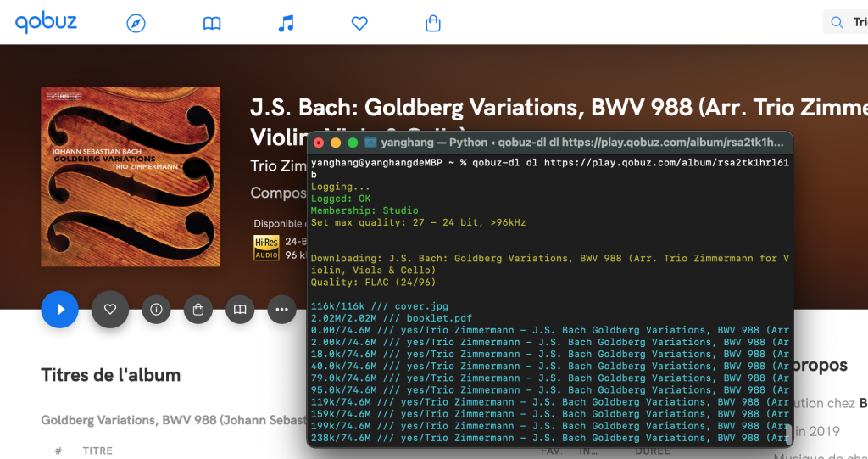Minimize the terminal with the yellow button
Image resolution: width=868 pixels, height=459 pixels.
point(336,143)
